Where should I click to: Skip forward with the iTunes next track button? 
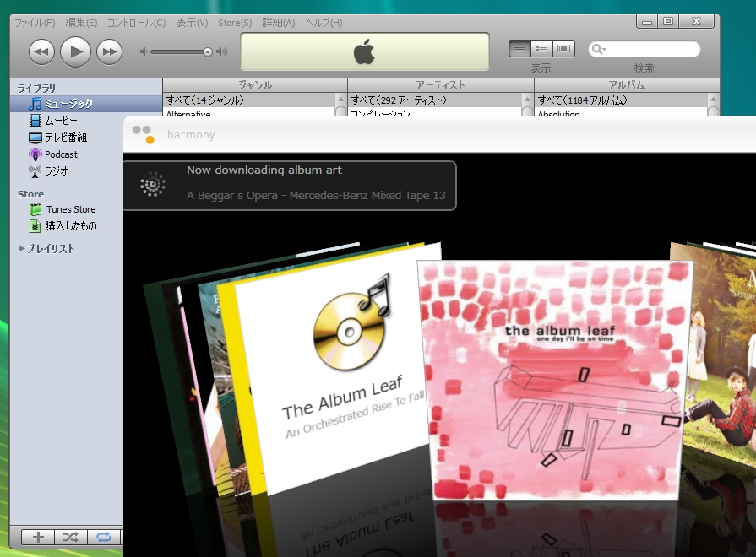tap(110, 51)
